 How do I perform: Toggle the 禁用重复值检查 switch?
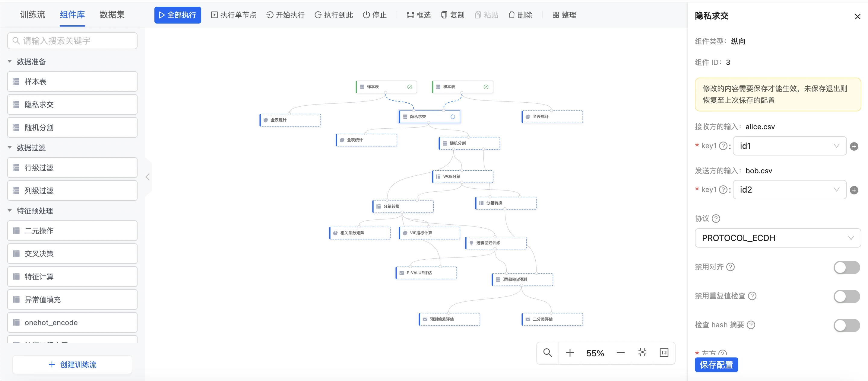coord(846,296)
